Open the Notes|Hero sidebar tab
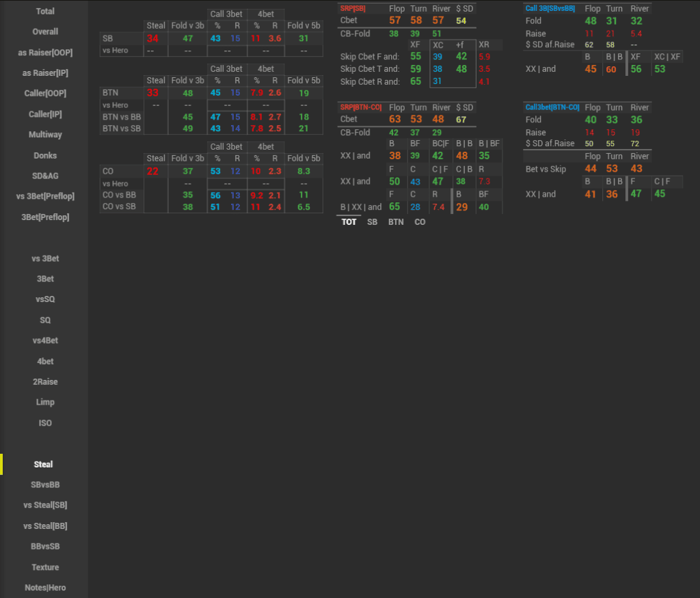The width and height of the screenshot is (700, 598). pyautogui.click(x=45, y=588)
